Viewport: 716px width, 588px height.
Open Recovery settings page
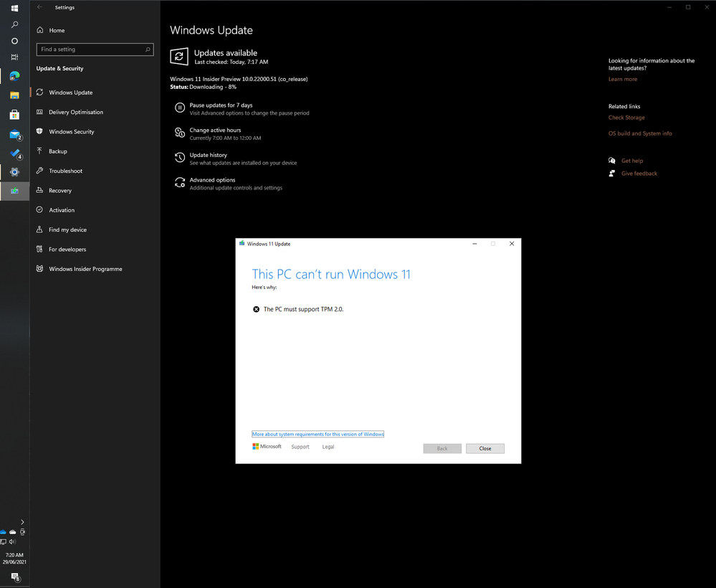click(x=95, y=191)
